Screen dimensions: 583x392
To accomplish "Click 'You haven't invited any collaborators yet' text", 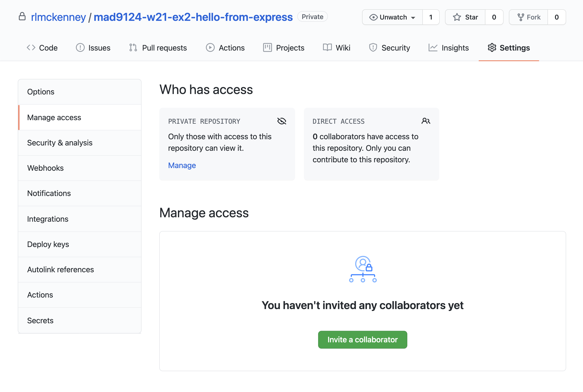I will [x=362, y=305].
